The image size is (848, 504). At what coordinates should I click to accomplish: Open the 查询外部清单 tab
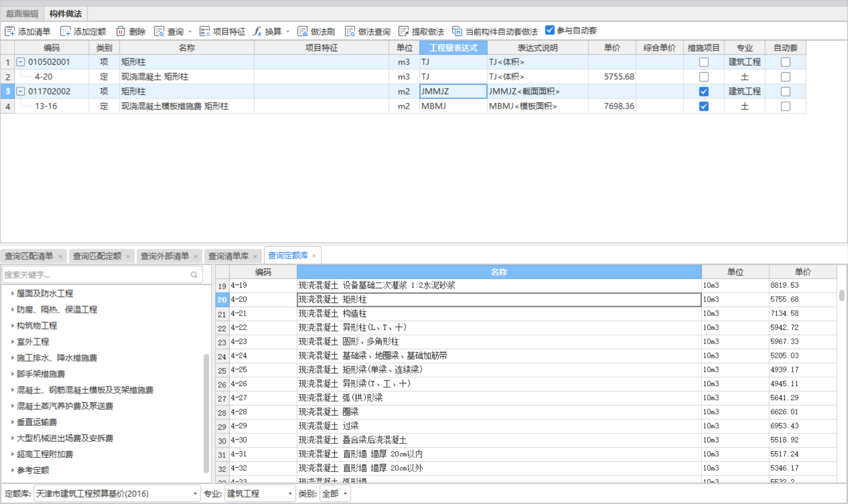coord(164,256)
